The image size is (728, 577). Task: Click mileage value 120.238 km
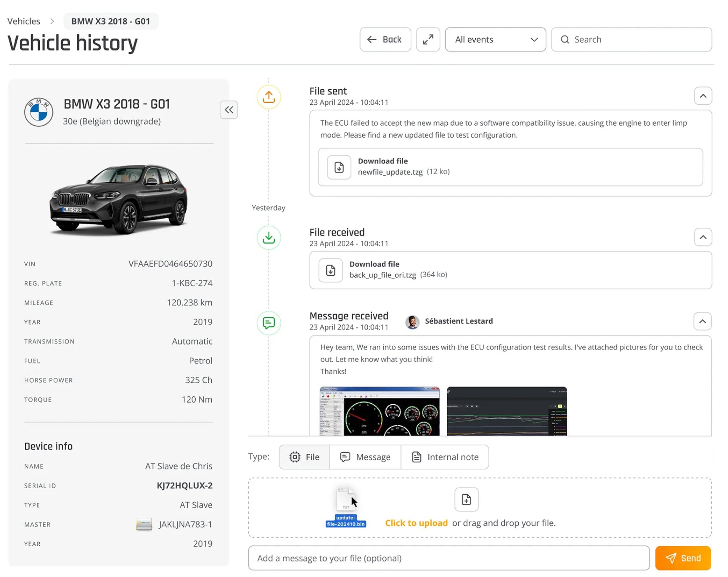tap(189, 302)
